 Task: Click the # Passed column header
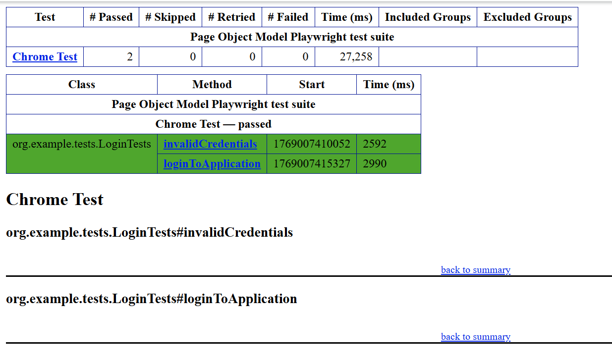tap(111, 17)
